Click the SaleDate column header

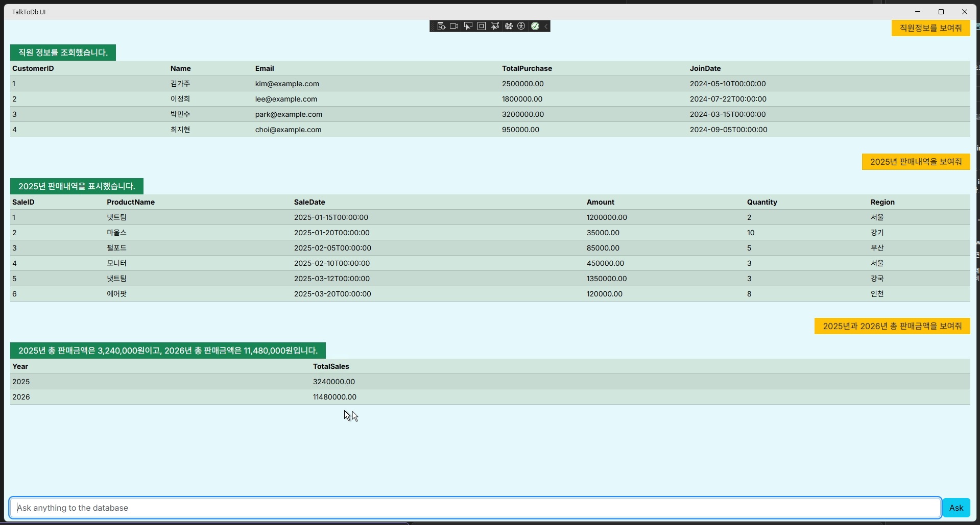pyautogui.click(x=309, y=202)
